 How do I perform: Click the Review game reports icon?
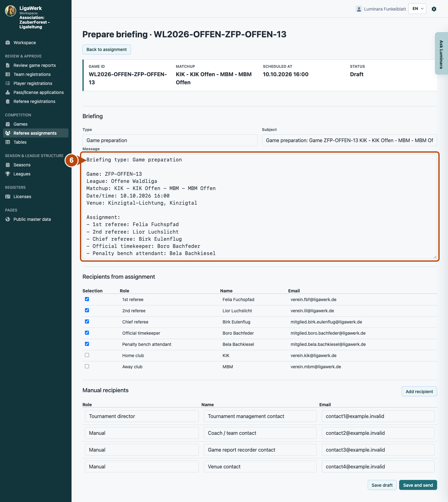coord(8,65)
